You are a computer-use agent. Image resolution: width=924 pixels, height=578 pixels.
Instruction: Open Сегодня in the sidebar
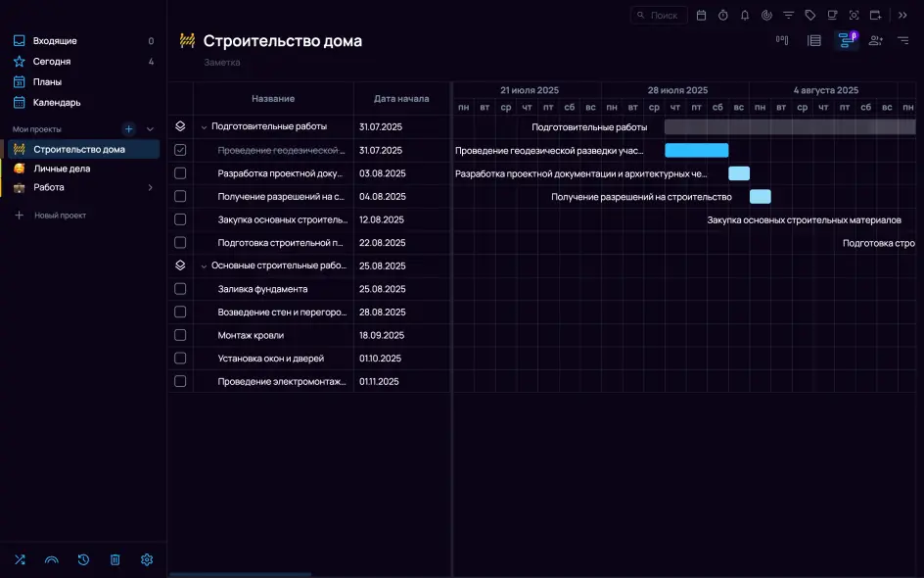47,61
